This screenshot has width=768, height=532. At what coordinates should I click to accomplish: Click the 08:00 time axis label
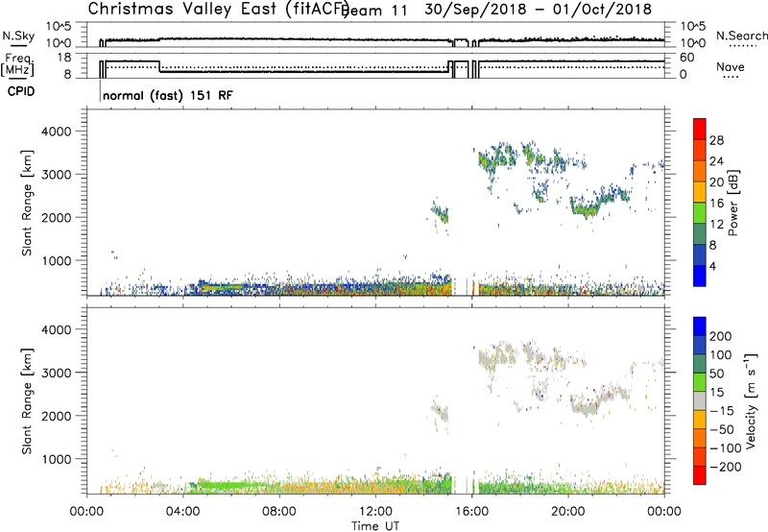(279, 512)
